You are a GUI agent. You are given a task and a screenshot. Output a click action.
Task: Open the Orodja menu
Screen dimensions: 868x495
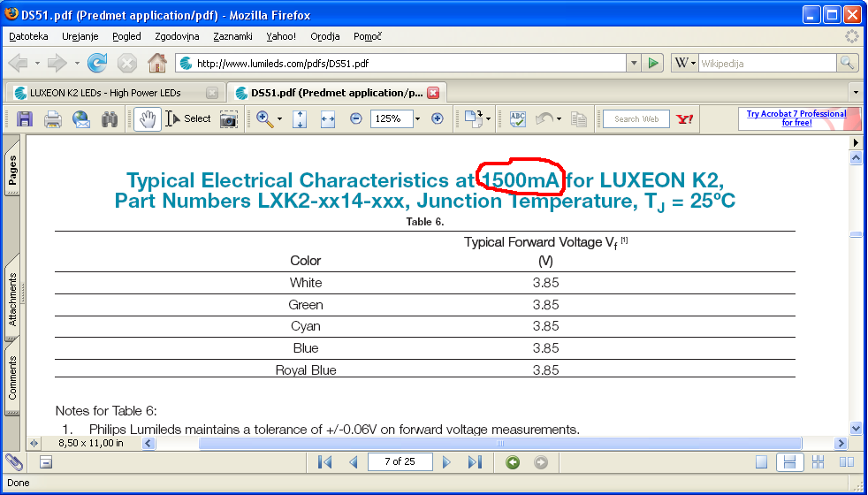325,36
